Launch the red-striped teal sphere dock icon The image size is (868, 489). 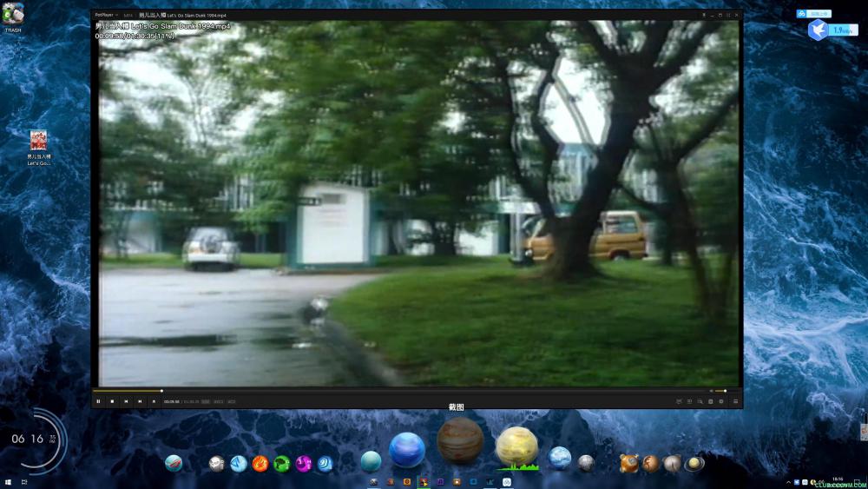tap(174, 463)
